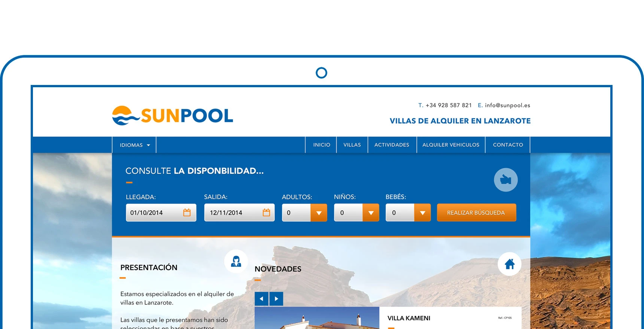Screen dimensions: 644x329
Task: Open the Salida calendar icon
Action: click(x=266, y=213)
